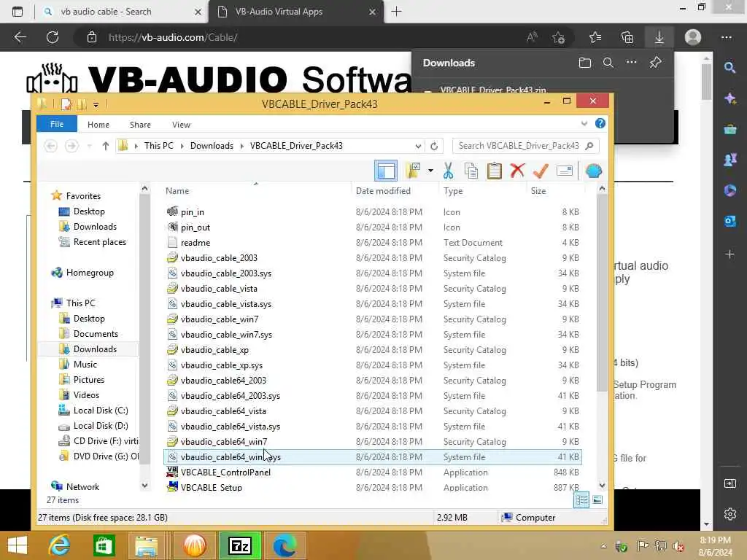Viewport: 747px width, 560px height.
Task: Click the Rename icon in Explorer toolbar
Action: pos(564,171)
